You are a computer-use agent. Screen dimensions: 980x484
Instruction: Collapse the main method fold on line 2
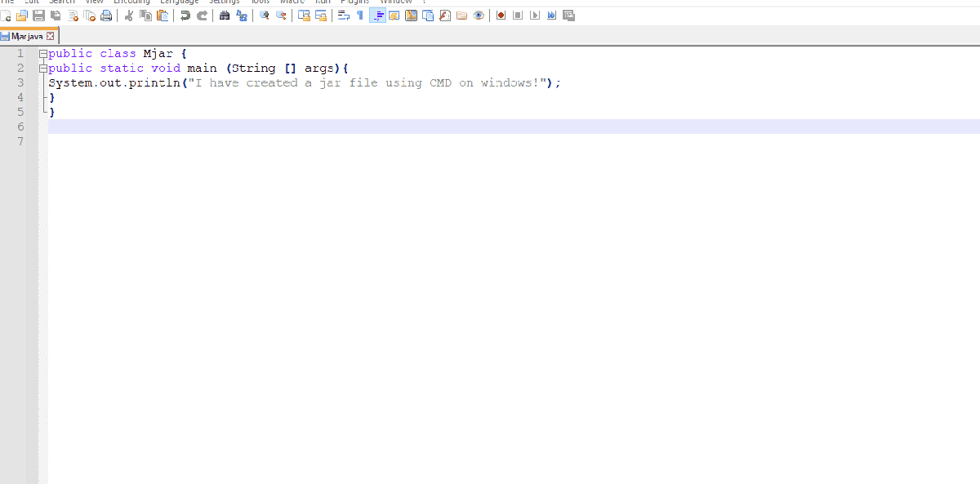[42, 68]
